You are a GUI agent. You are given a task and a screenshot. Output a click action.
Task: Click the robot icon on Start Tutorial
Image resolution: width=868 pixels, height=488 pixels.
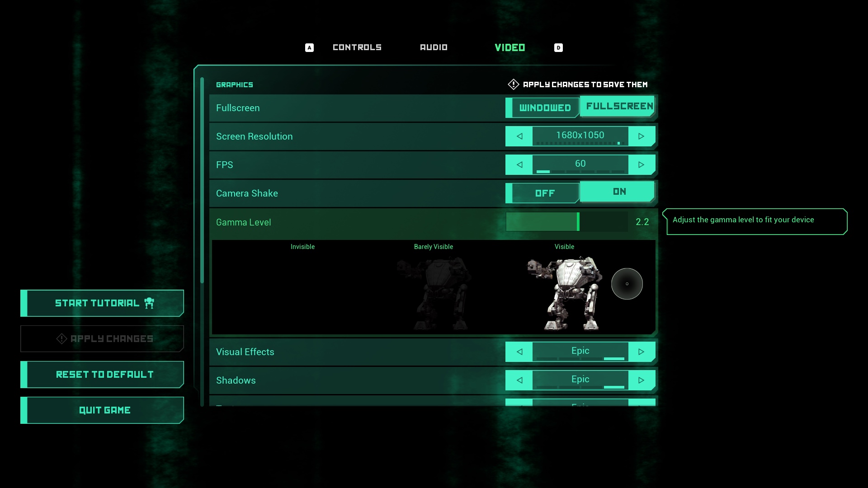(149, 303)
